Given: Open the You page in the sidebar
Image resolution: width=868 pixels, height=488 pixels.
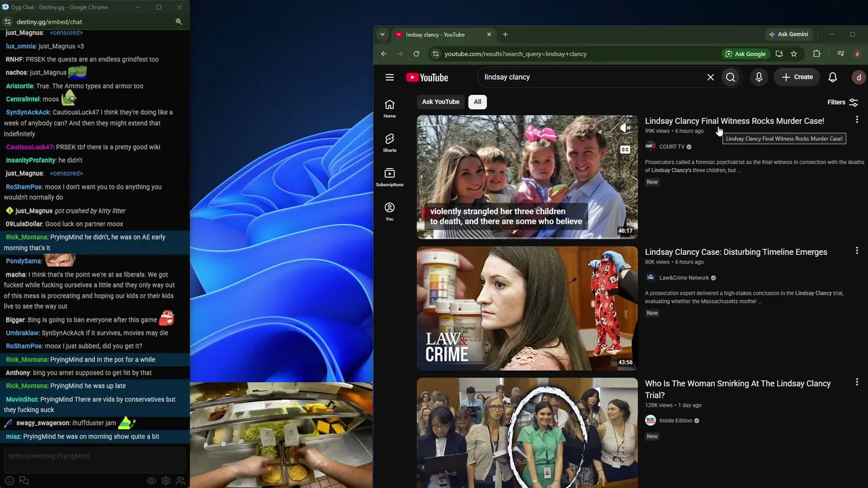Looking at the screenshot, I should (x=389, y=211).
